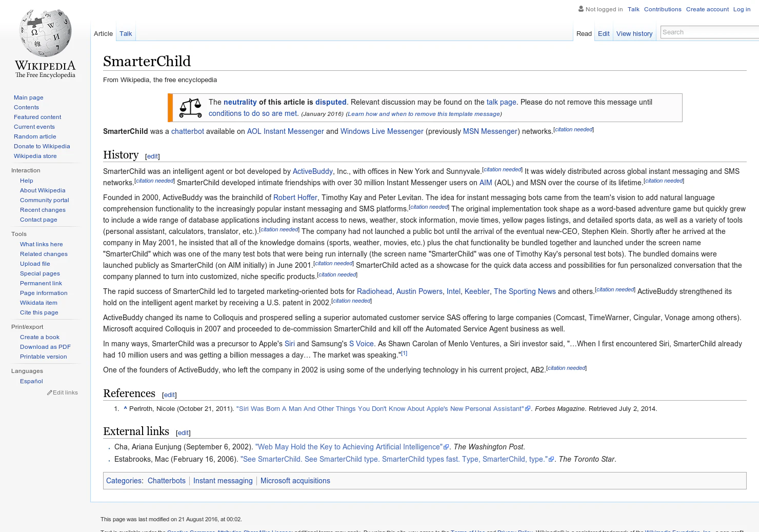Click the Wikipedia globe logo
Screen dimensions: 759x532
[x=45, y=44]
